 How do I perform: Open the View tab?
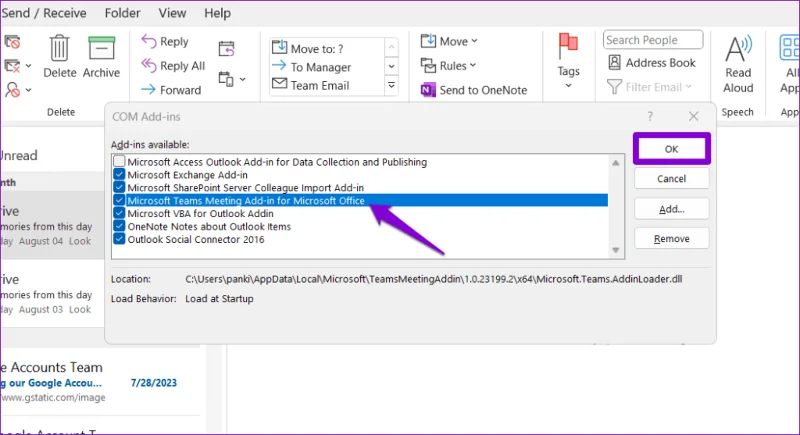click(172, 13)
